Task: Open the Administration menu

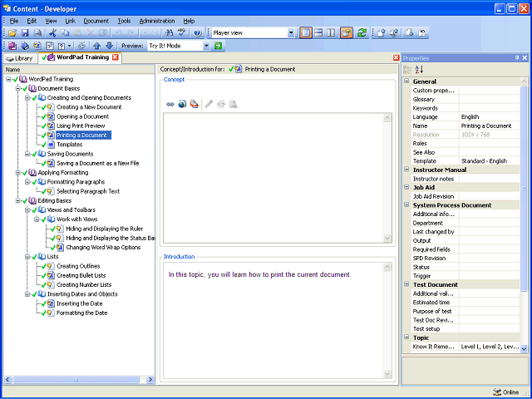Action: coord(157,21)
